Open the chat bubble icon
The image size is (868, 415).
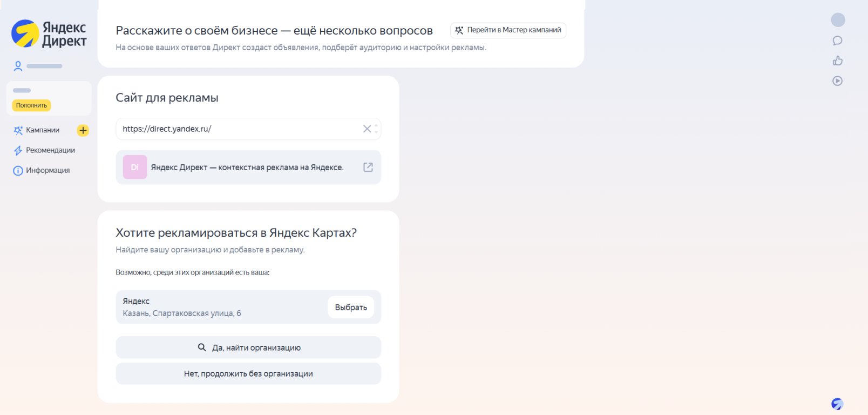tap(838, 41)
